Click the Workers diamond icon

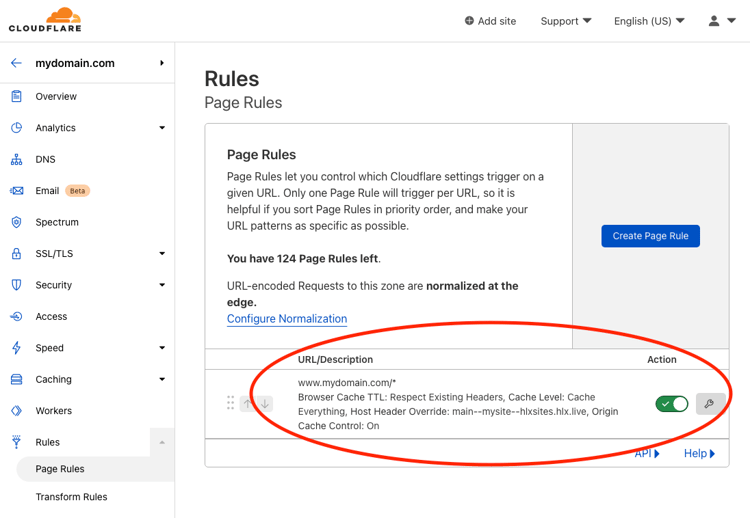point(16,411)
